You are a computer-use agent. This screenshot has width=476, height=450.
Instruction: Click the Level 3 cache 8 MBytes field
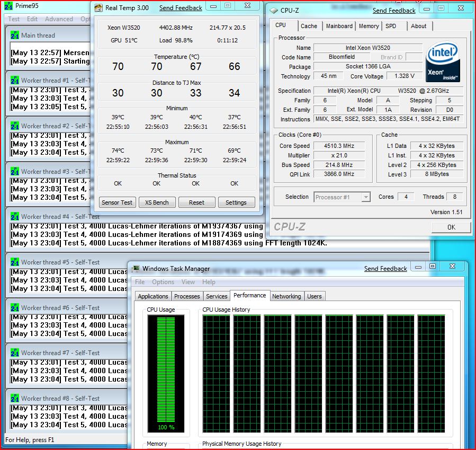tap(436, 174)
